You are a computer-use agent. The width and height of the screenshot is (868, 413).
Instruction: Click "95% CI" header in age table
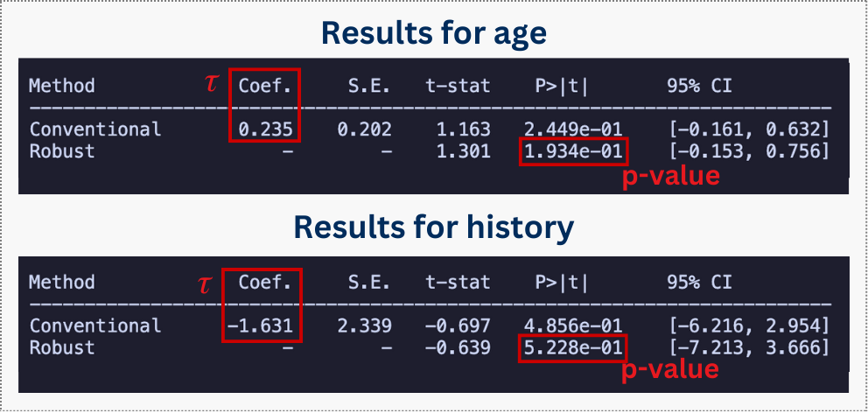[699, 86]
